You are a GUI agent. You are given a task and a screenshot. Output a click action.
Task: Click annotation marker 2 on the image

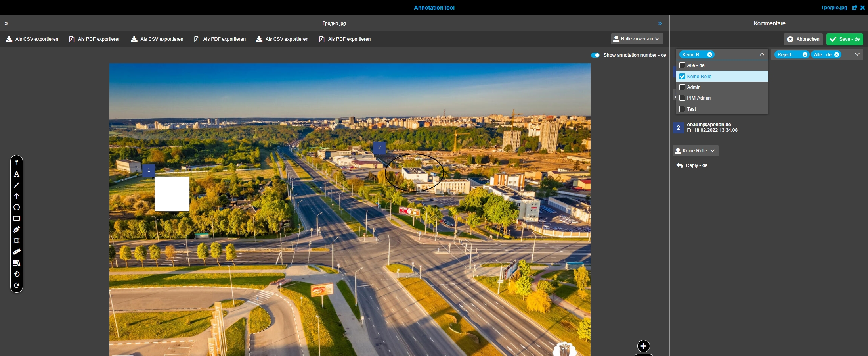point(379,148)
